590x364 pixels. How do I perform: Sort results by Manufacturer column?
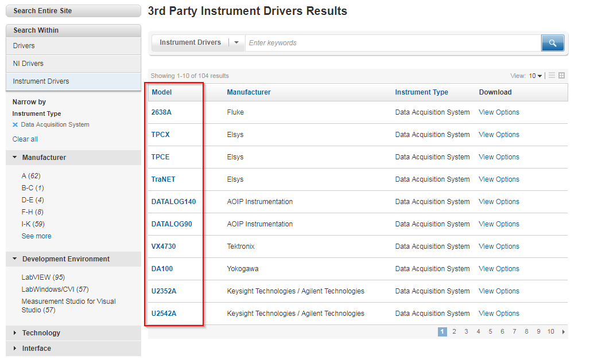click(249, 92)
